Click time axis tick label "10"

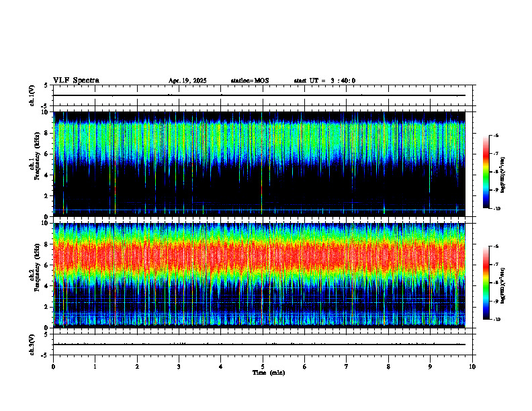[472, 367]
